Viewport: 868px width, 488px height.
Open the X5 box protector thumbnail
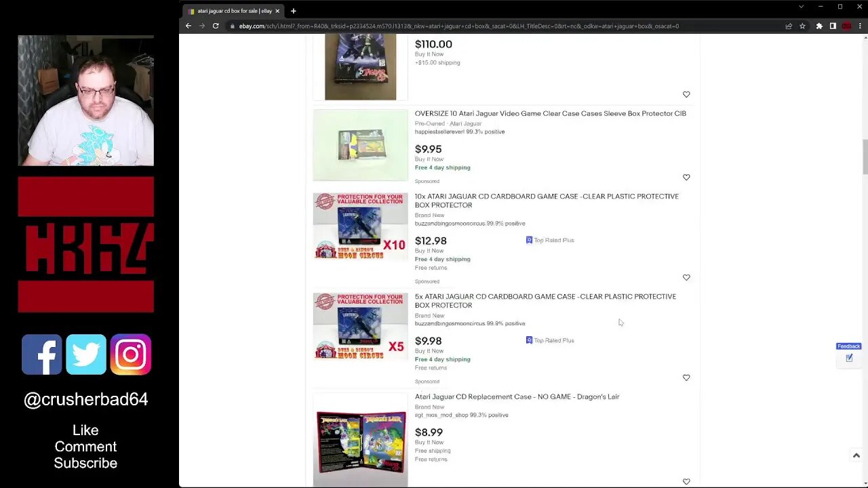pyautogui.click(x=360, y=327)
